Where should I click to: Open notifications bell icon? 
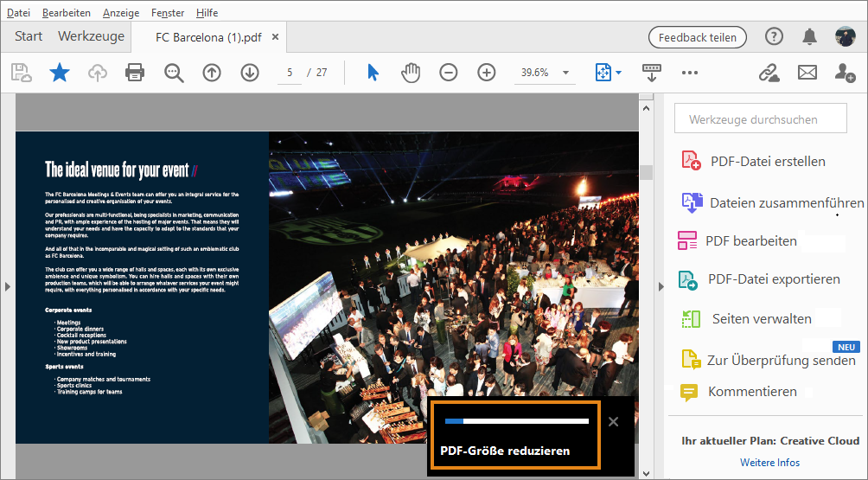coord(809,36)
